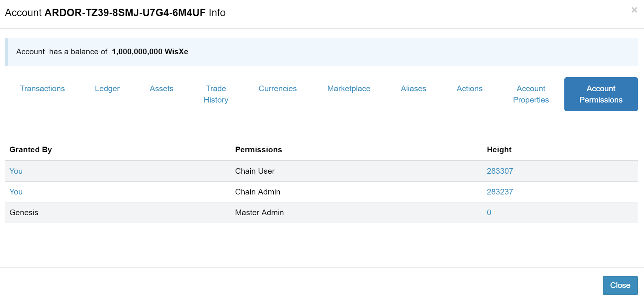Click the account address ARDOR-TZ39-8SMJ-U7G4-6M4UF in title
Screen dimensions: 644x300
(x=125, y=13)
